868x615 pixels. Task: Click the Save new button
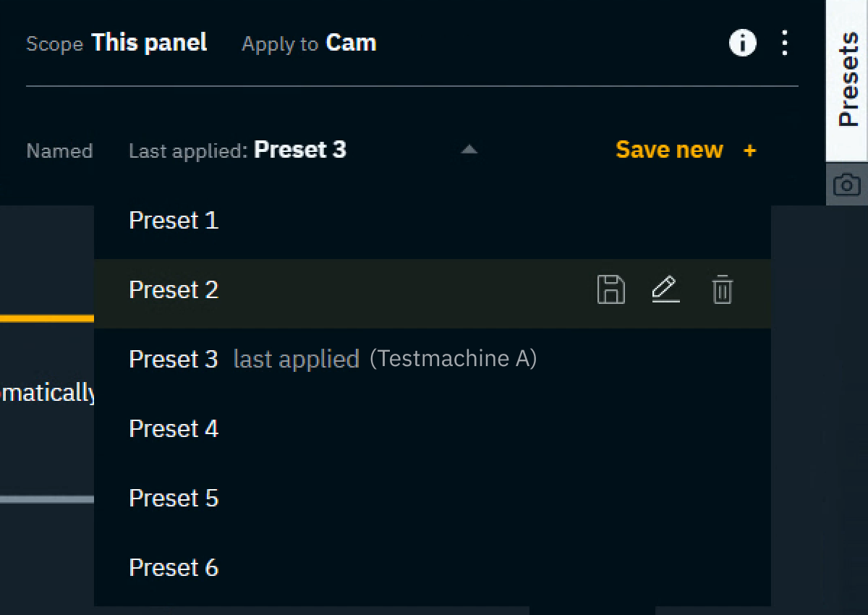click(x=669, y=150)
